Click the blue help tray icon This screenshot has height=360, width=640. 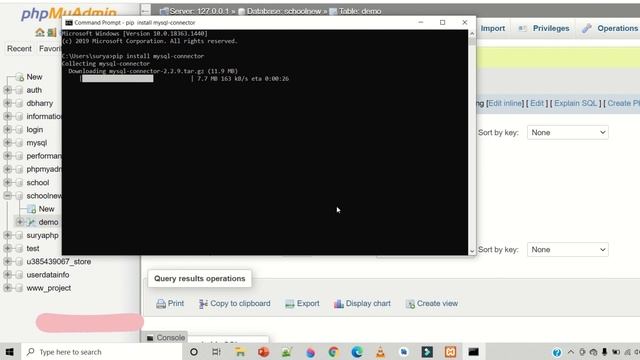click(557, 352)
